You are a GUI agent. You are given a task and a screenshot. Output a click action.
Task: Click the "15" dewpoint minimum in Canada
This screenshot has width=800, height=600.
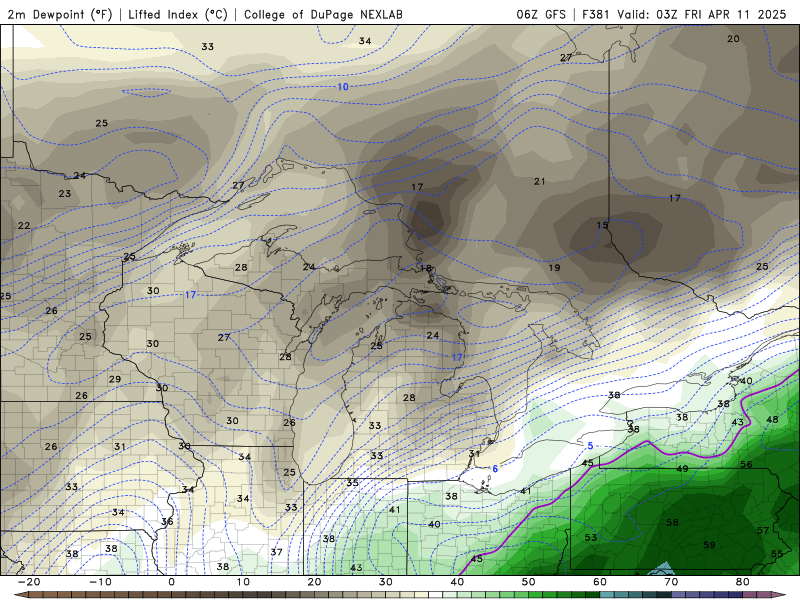pos(603,225)
